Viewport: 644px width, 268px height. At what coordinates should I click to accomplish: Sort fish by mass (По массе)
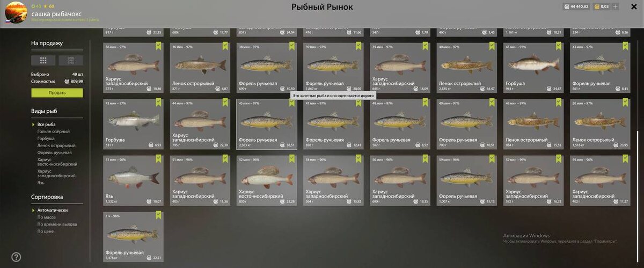click(46, 217)
